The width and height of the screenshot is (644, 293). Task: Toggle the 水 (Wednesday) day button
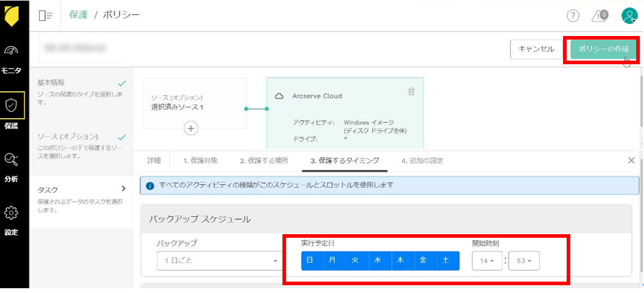pyautogui.click(x=378, y=261)
